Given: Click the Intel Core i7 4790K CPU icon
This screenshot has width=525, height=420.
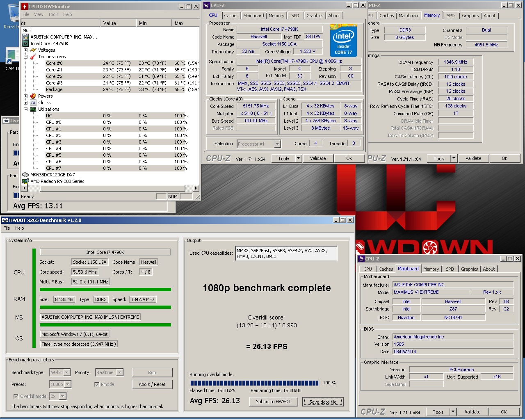Looking at the screenshot, I should click(25, 43).
